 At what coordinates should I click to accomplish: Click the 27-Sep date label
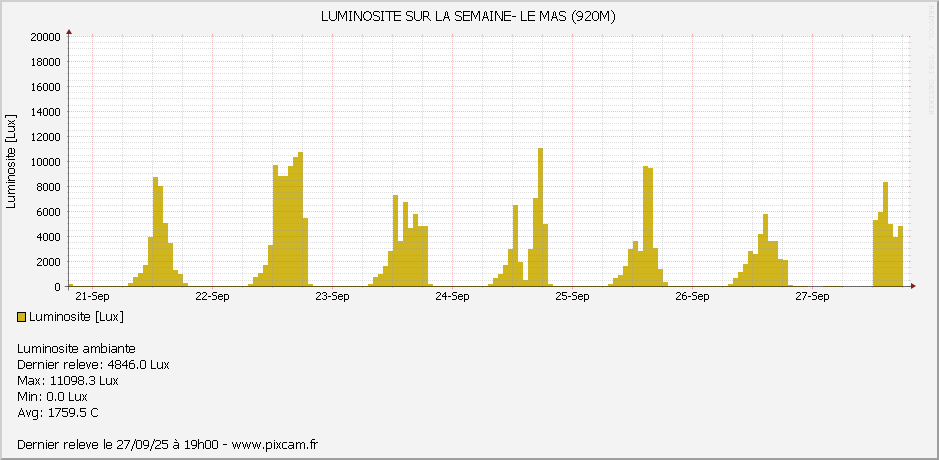coord(812,296)
